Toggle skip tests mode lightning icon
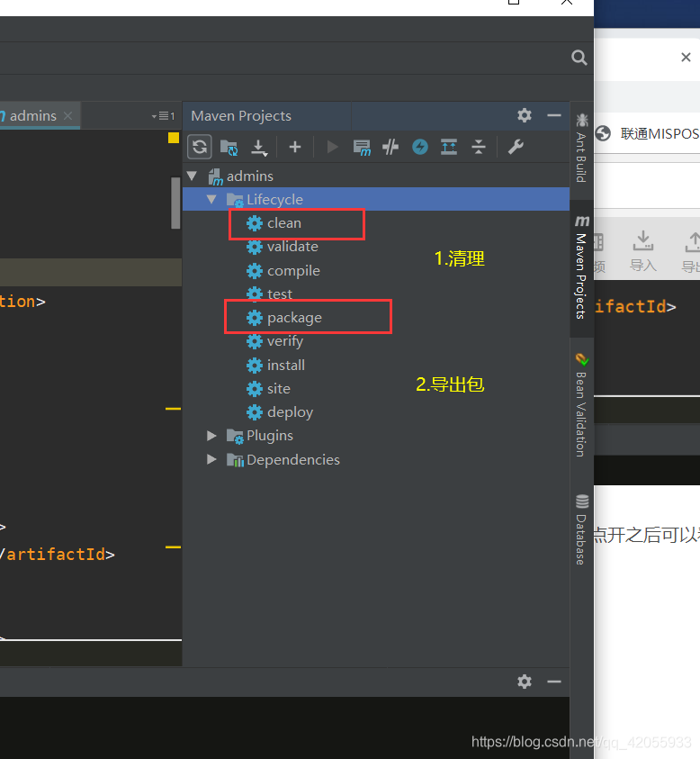The height and width of the screenshot is (759, 700). pos(420,147)
